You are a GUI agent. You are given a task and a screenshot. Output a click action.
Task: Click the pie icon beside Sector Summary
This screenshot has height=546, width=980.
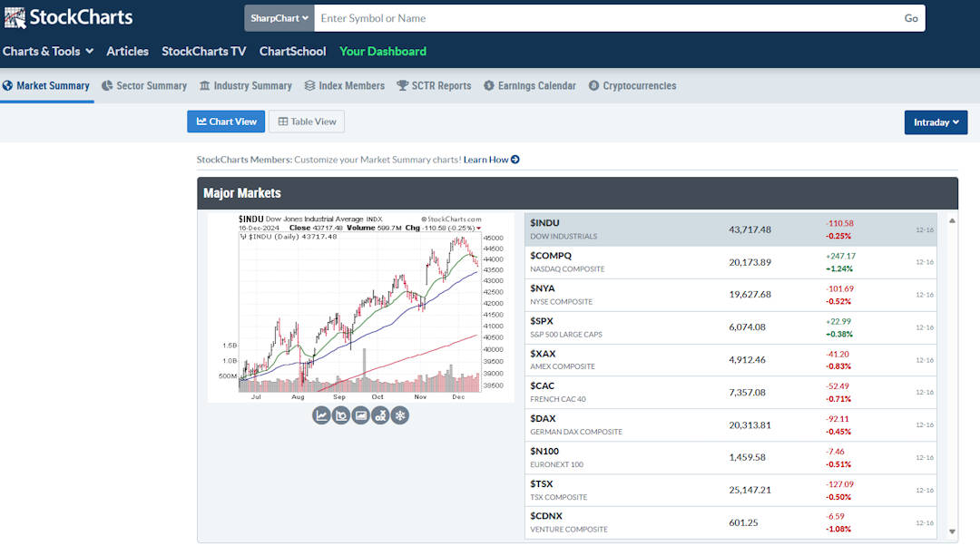[107, 85]
